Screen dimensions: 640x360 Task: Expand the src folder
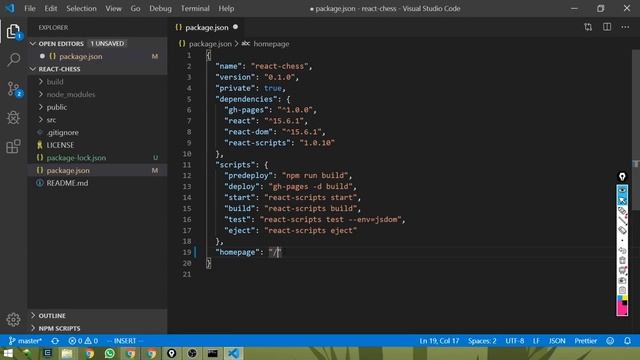[51, 120]
